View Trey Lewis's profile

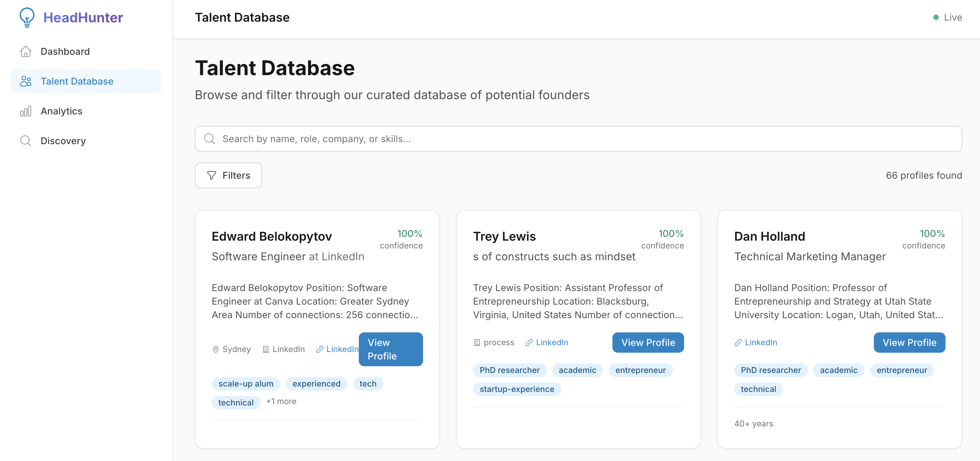[648, 343]
